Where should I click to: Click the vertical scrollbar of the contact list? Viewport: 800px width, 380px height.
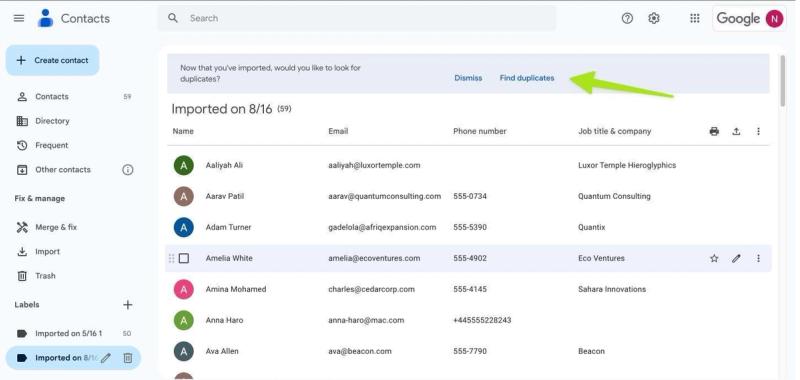pyautogui.click(x=783, y=82)
